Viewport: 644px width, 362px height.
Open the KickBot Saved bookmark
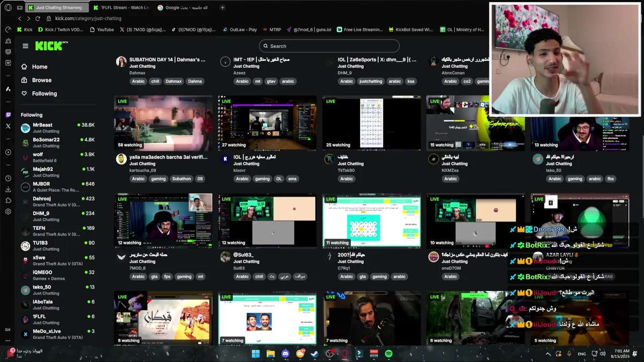[411, 30]
